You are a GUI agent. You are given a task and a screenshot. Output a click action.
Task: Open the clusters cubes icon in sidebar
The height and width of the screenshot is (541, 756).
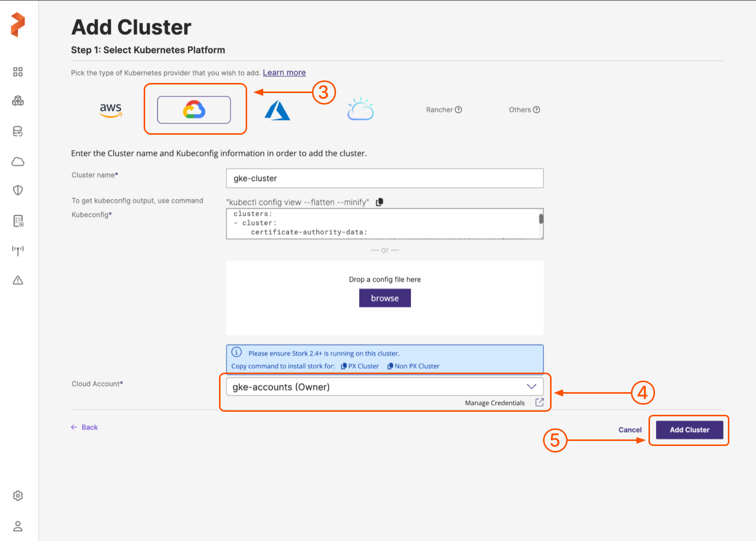coord(18,101)
